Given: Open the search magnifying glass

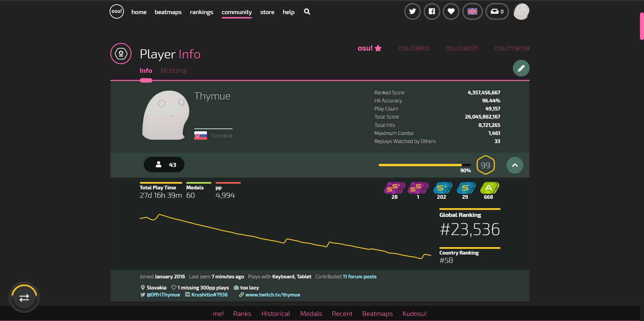Looking at the screenshot, I should coord(307,12).
